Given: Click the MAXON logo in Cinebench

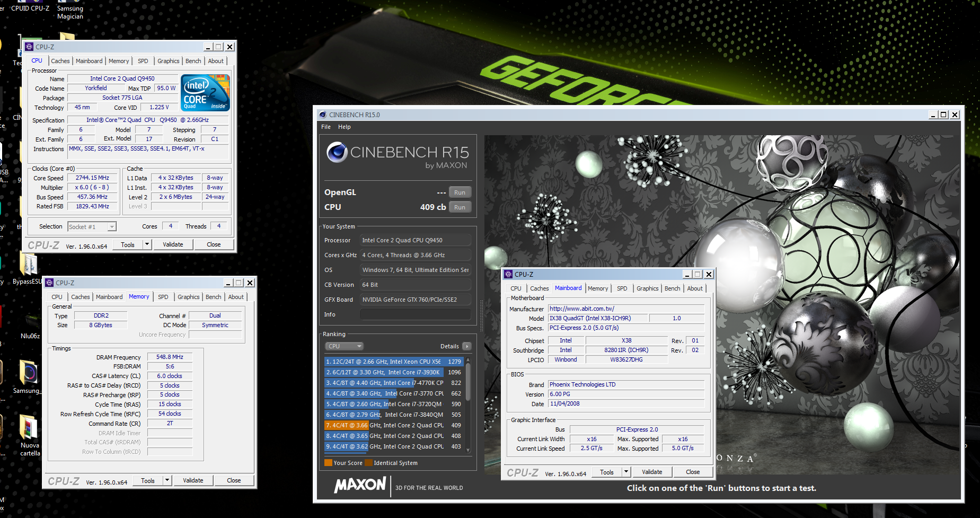Looking at the screenshot, I should tap(360, 485).
